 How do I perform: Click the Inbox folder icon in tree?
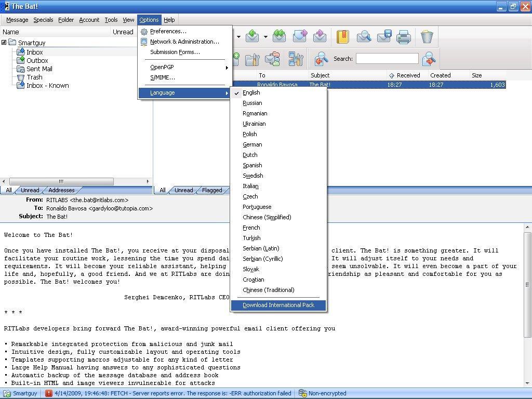(21, 52)
